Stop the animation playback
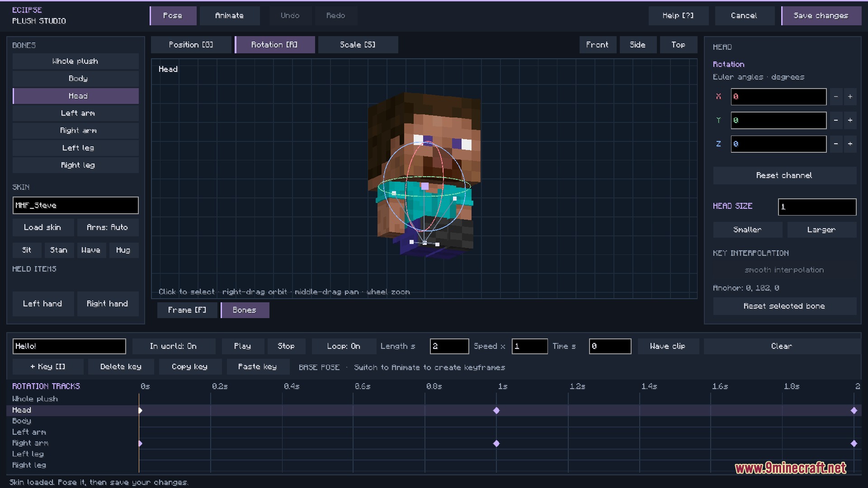Screen dimensions: 868x488 [286, 347]
